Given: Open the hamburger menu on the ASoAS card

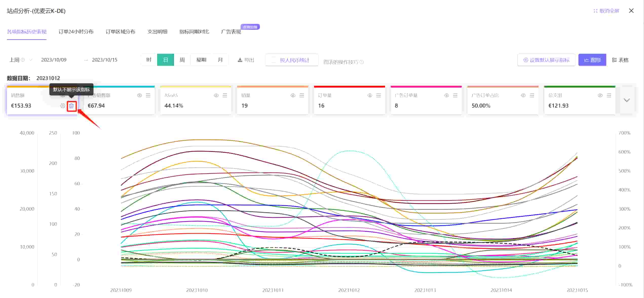Looking at the screenshot, I should [x=225, y=95].
